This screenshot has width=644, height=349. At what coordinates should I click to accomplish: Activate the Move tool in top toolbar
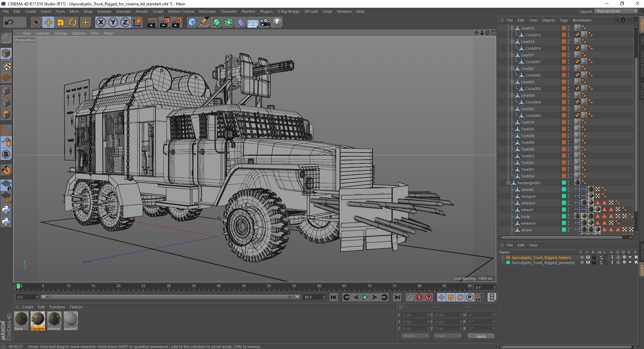[48, 23]
